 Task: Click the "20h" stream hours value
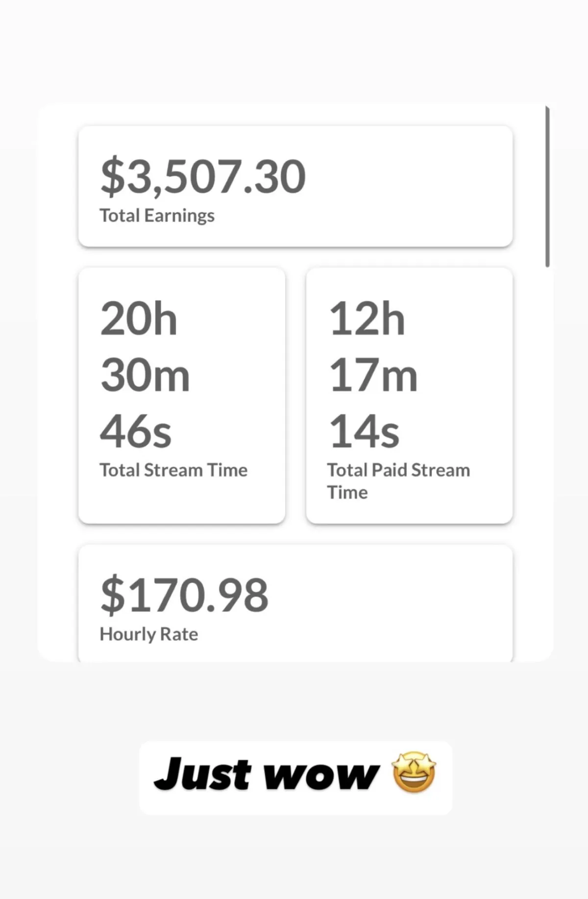point(139,319)
